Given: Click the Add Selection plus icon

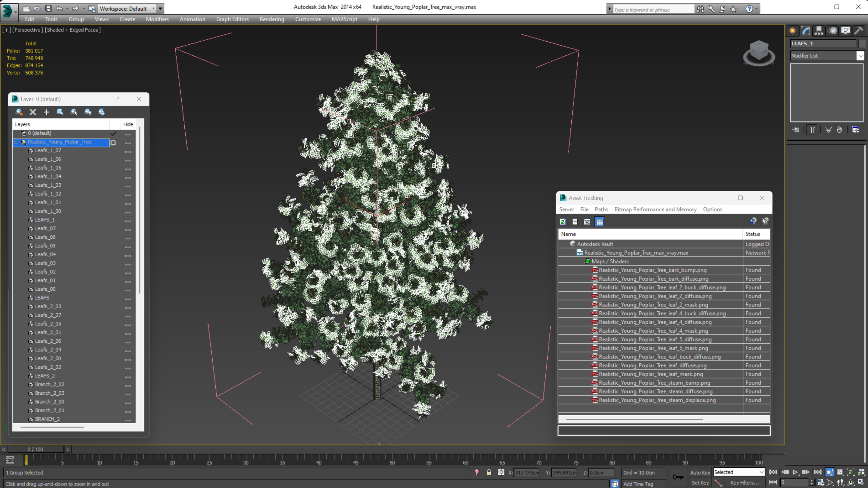Looking at the screenshot, I should [x=47, y=112].
